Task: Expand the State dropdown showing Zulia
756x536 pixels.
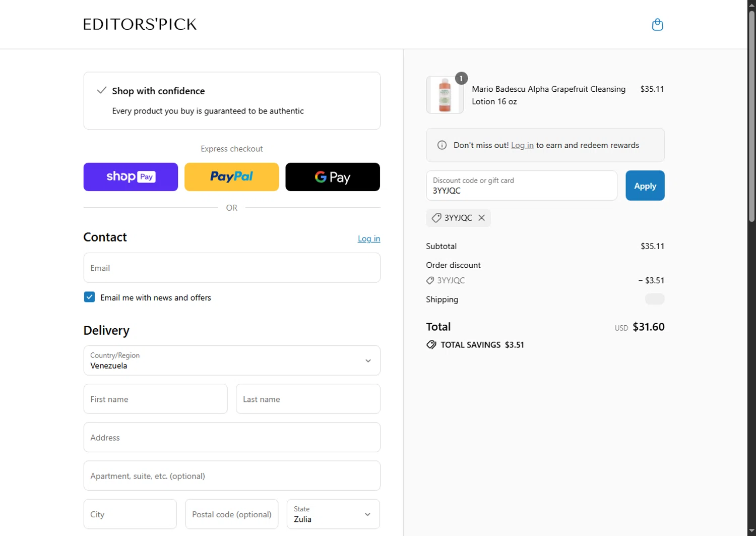Action: (x=333, y=514)
